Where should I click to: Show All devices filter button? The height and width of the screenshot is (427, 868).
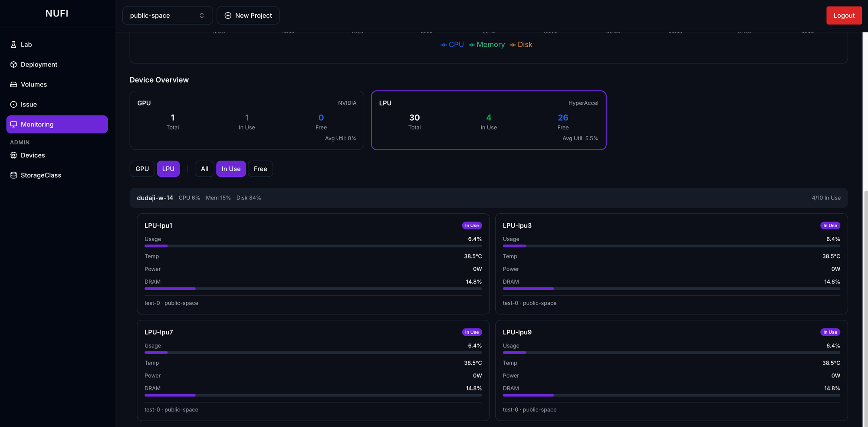click(x=204, y=169)
